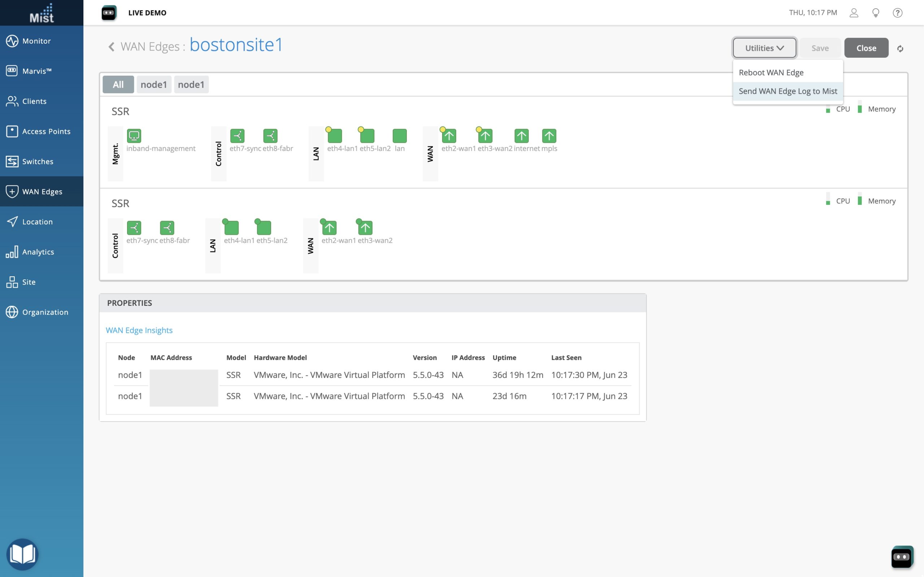
Task: Choose Reboot WAN Edge from menu
Action: (771, 72)
